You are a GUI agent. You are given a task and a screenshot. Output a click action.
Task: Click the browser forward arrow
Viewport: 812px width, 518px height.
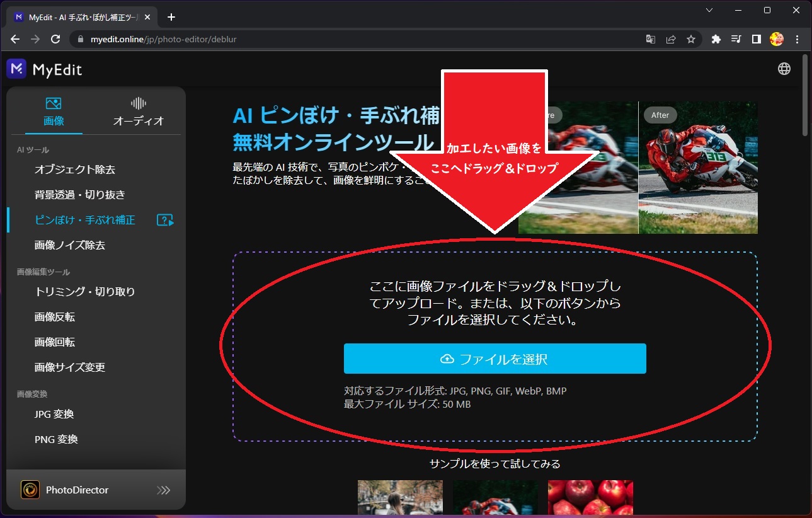[35, 39]
